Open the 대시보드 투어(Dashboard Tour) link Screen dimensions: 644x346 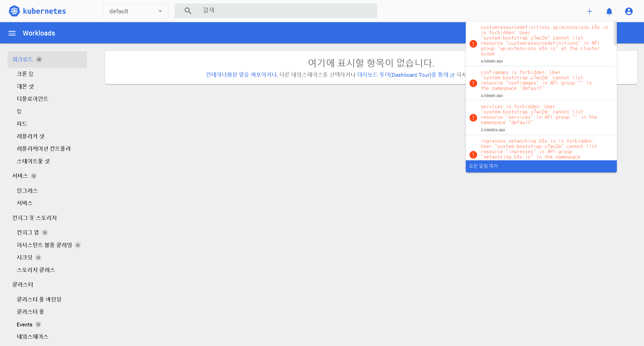[402, 75]
